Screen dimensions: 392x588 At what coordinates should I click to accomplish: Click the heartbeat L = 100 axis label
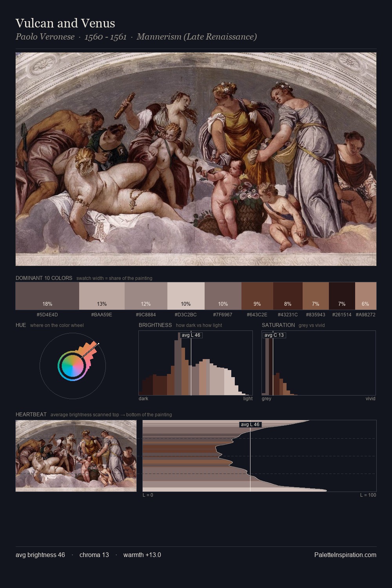click(x=368, y=495)
